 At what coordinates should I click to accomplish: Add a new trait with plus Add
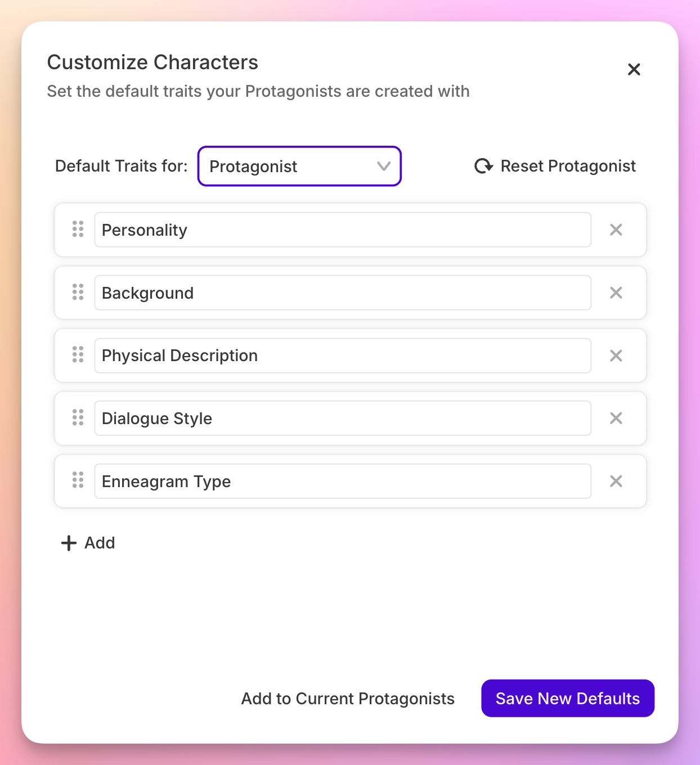[88, 543]
